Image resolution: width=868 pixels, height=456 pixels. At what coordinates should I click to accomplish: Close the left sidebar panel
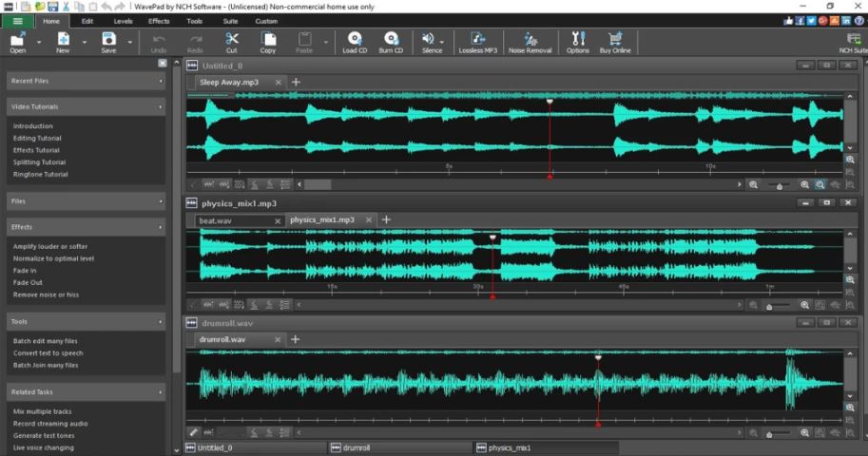(x=163, y=63)
